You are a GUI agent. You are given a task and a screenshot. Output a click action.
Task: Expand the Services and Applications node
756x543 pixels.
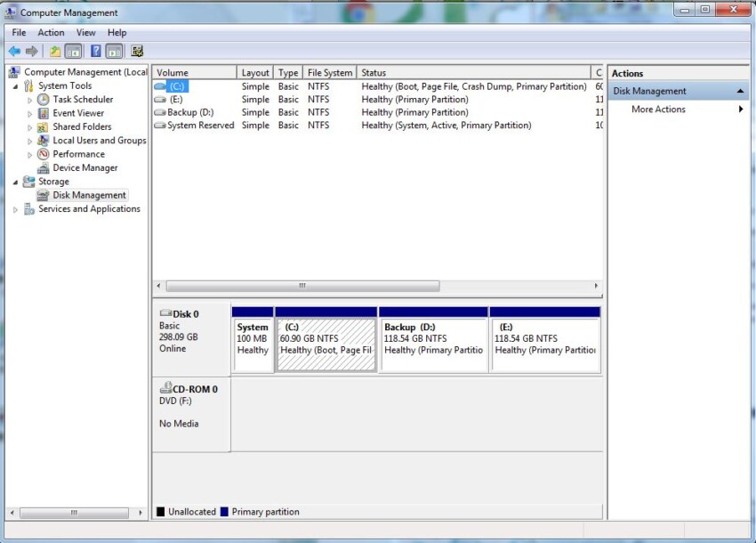point(15,208)
